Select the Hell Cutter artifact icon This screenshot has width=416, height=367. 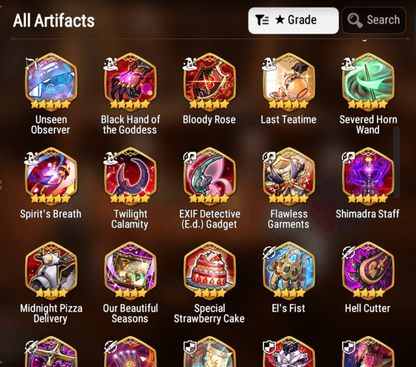(368, 271)
